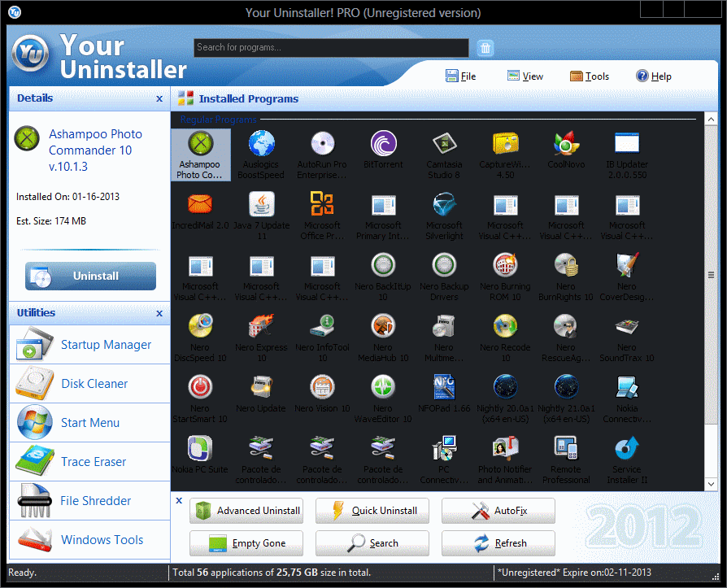Image resolution: width=727 pixels, height=588 pixels.
Task: Click the Advanced Uninstall button
Action: tap(246, 511)
